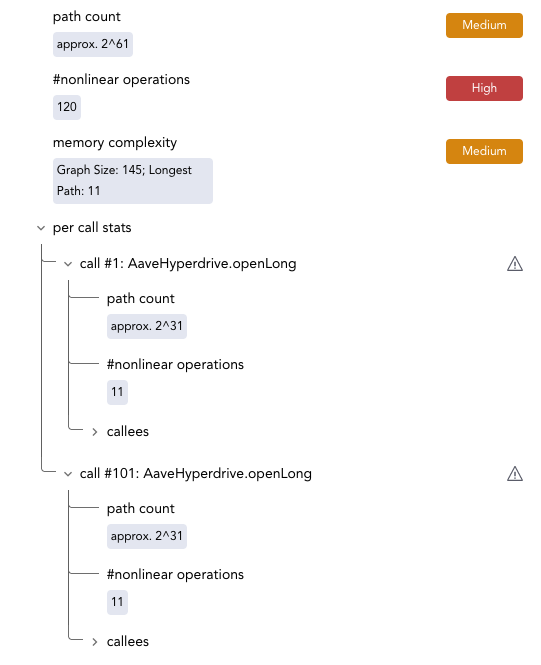This screenshot has width=541, height=665.
Task: Collapse call #1 AaveHyperdrive.openLong
Action: pos(68,264)
